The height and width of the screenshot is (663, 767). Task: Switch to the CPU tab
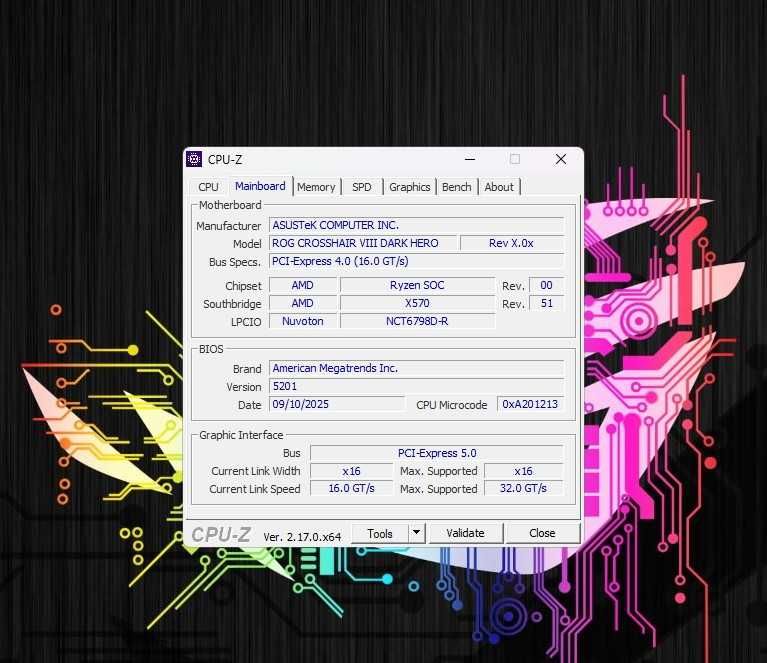[208, 187]
